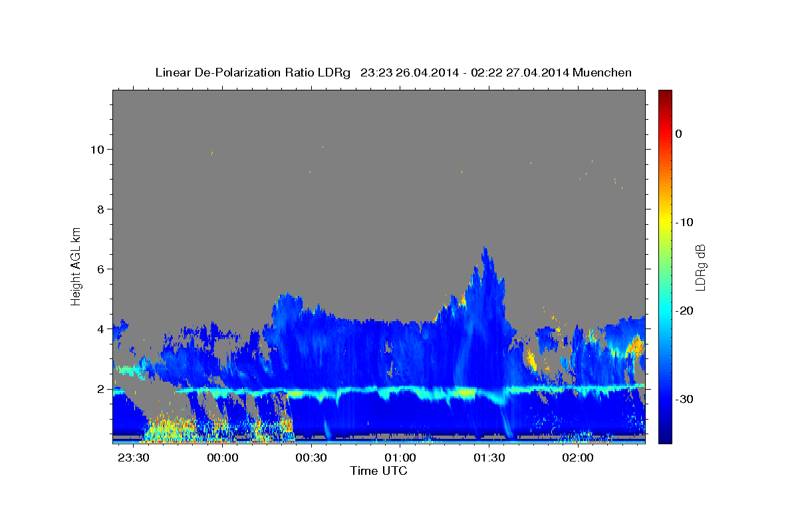Click the height tick label '4'

(x=102, y=329)
